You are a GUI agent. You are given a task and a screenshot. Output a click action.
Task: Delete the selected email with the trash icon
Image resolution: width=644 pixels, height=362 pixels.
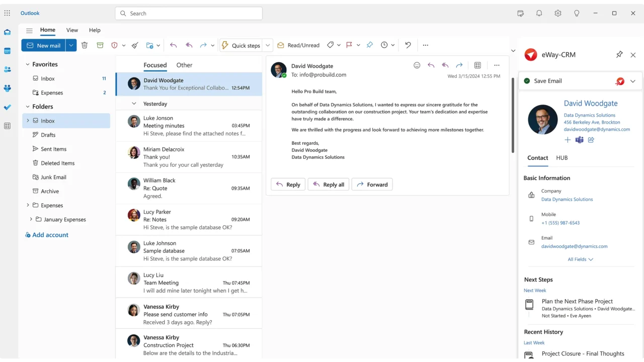85,45
